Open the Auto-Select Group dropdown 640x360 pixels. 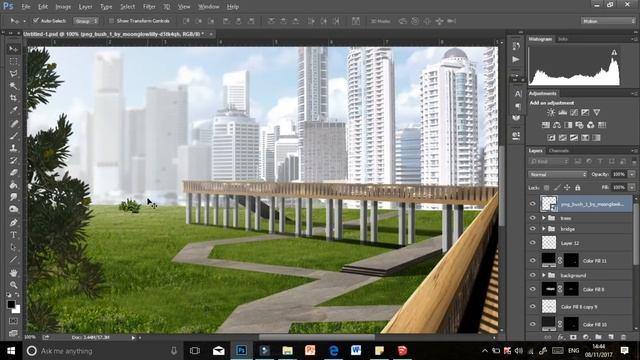(x=86, y=20)
